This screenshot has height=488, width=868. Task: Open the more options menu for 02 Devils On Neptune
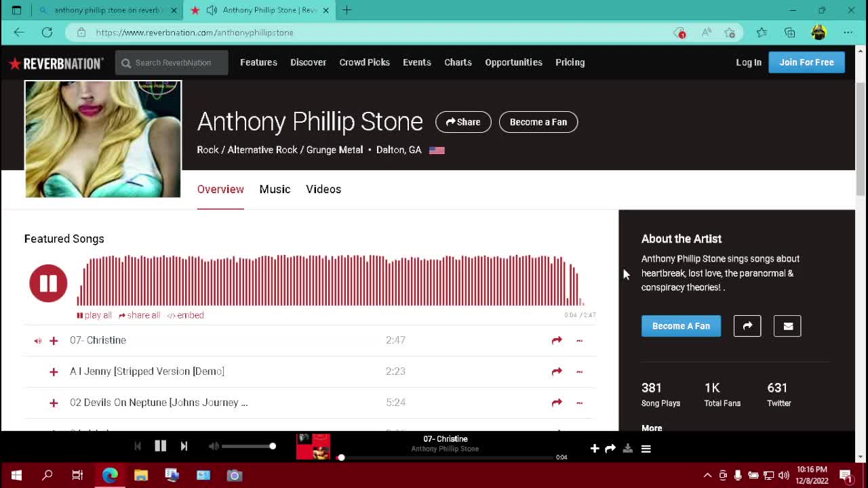[x=579, y=403]
